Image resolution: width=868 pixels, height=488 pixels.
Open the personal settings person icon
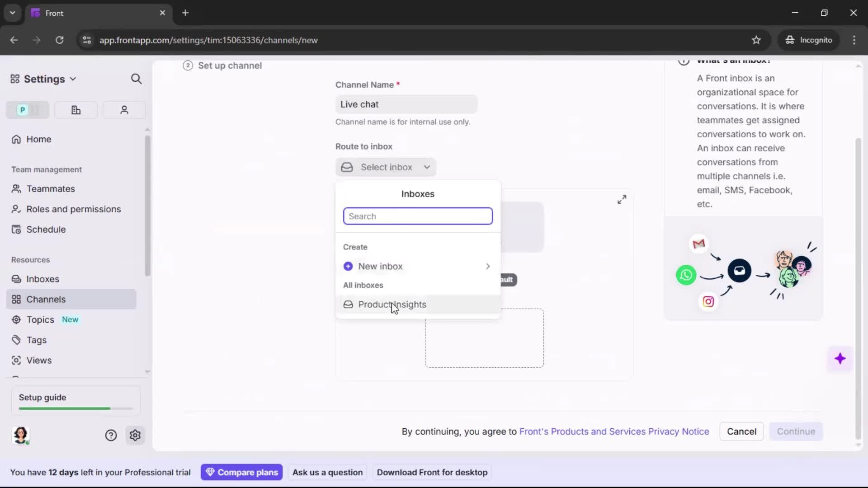tap(124, 110)
